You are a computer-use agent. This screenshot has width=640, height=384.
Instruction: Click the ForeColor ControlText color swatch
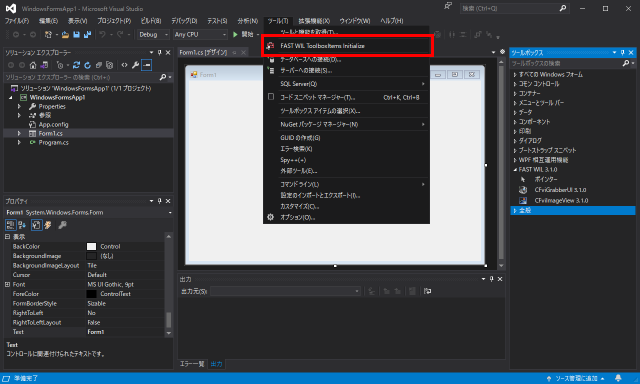click(x=91, y=294)
